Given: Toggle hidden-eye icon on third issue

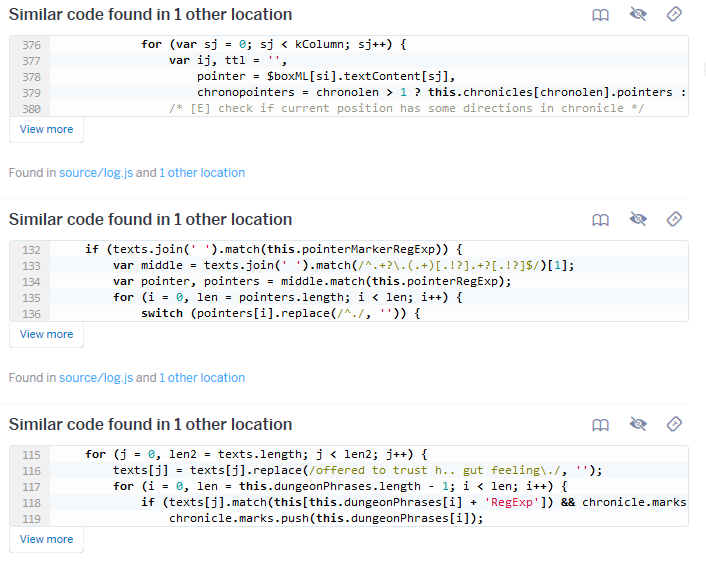Looking at the screenshot, I should pyautogui.click(x=638, y=424).
